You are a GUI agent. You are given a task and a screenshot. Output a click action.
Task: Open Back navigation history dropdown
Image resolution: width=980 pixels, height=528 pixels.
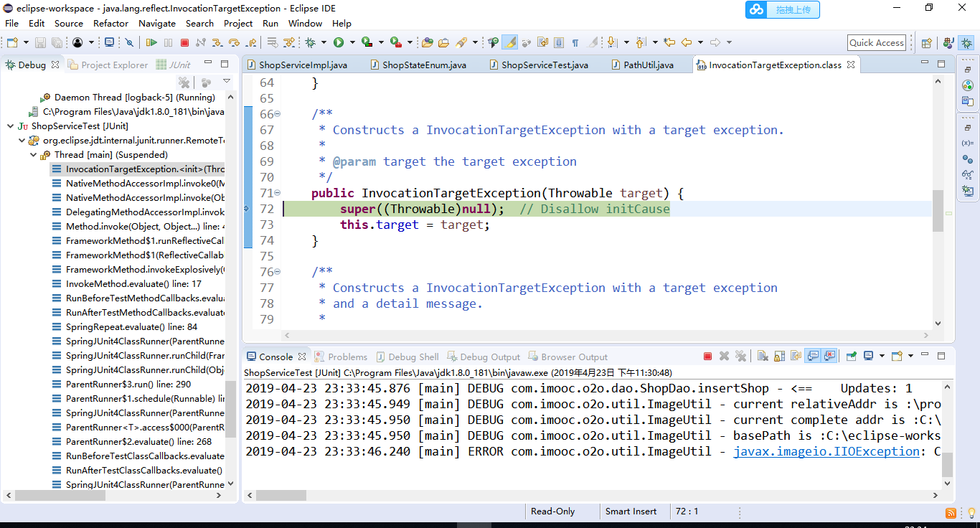[700, 42]
